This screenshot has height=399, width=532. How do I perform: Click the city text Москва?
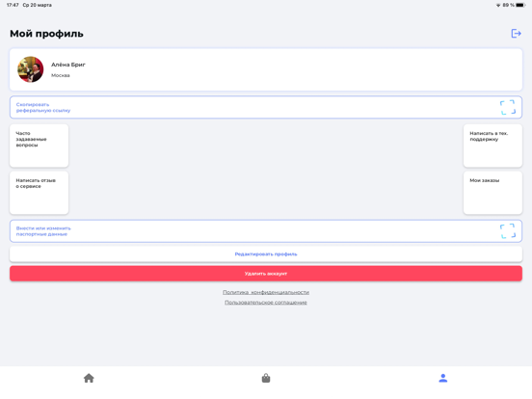(x=61, y=75)
